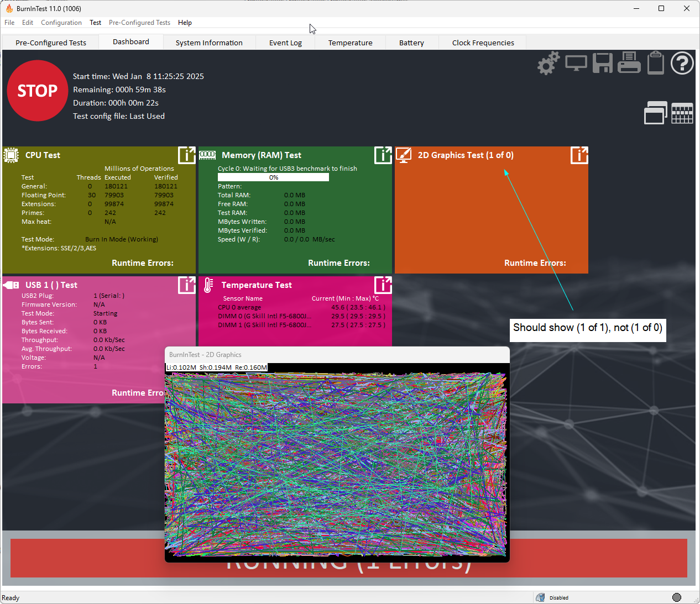Viewport: 700px width, 604px height.
Task: Open the File menu
Action: pos(9,23)
